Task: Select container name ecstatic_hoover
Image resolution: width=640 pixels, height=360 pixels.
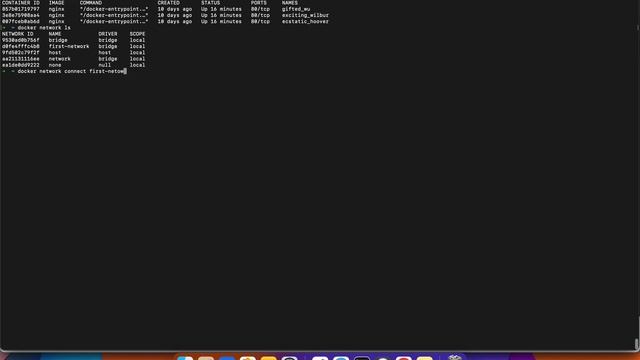Action: pos(305,21)
